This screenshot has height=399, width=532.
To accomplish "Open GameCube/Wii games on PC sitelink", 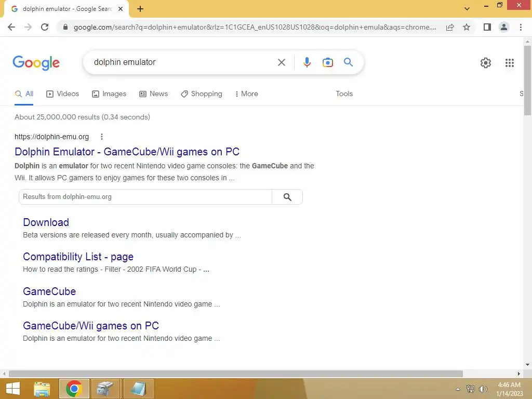I will pos(91,326).
